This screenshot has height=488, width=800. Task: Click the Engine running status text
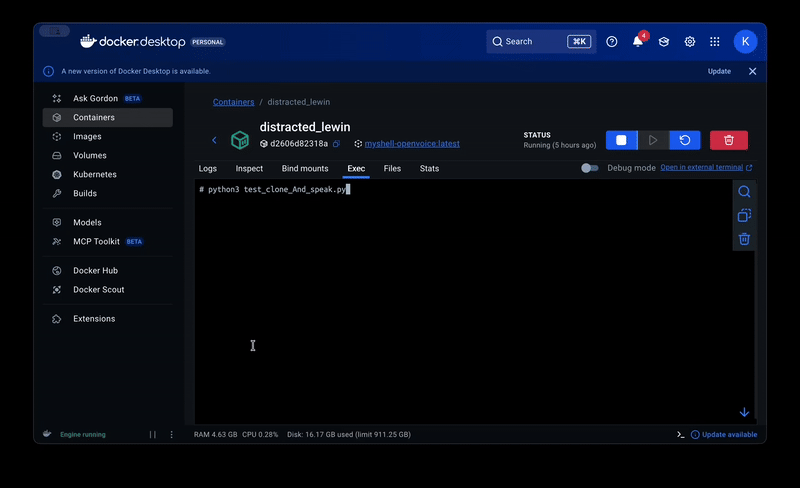(x=83, y=434)
